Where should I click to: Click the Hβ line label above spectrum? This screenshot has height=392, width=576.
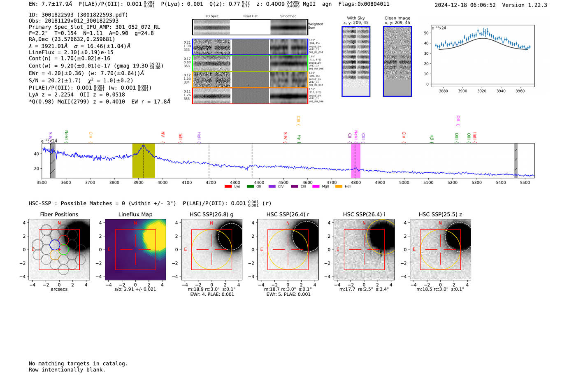[x=432, y=139]
